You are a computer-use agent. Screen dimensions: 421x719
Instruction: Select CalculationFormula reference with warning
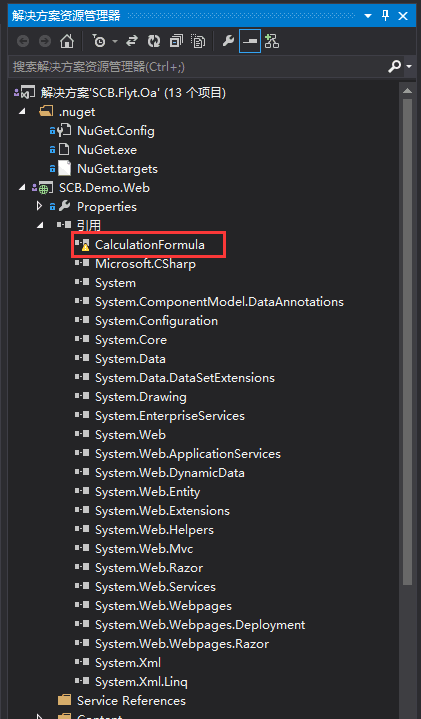150,245
